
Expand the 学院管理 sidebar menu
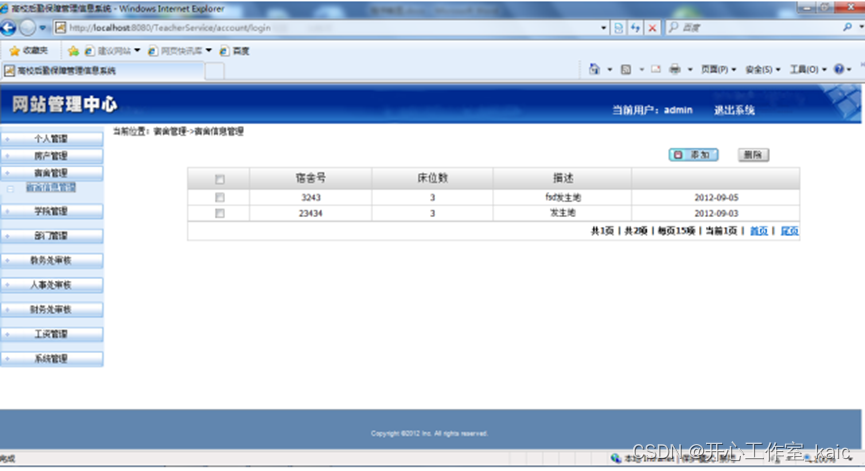coord(51,211)
